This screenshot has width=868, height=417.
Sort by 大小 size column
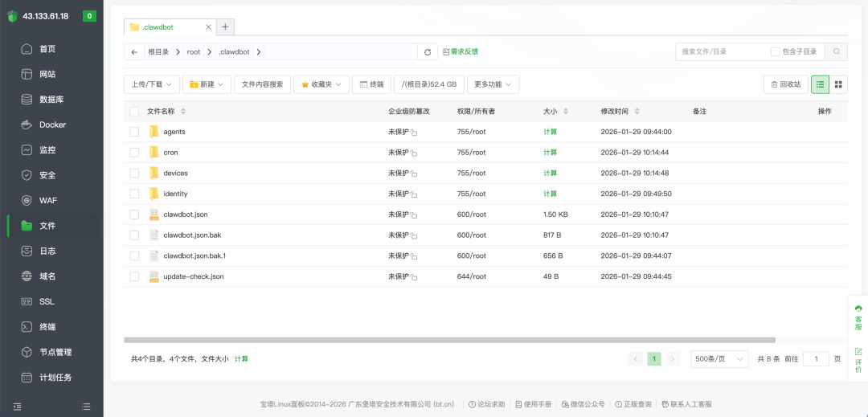(566, 111)
